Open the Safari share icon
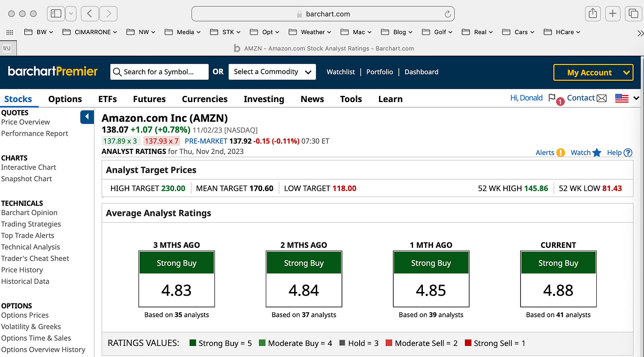The width and height of the screenshot is (644, 357). 593,14
